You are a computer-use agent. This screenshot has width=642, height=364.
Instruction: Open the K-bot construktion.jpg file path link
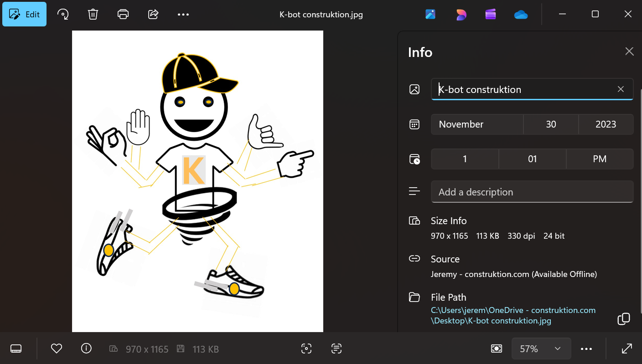(513, 315)
